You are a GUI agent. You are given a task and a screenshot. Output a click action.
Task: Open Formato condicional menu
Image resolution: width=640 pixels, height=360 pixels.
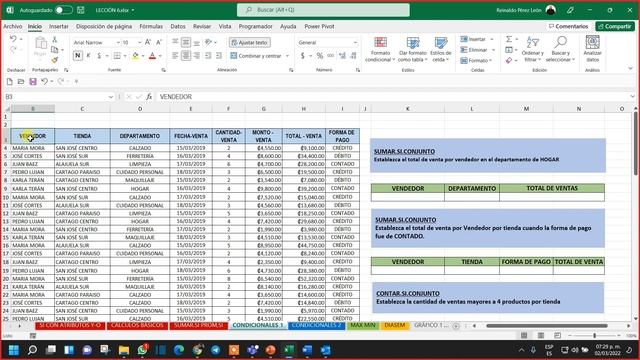(380, 49)
